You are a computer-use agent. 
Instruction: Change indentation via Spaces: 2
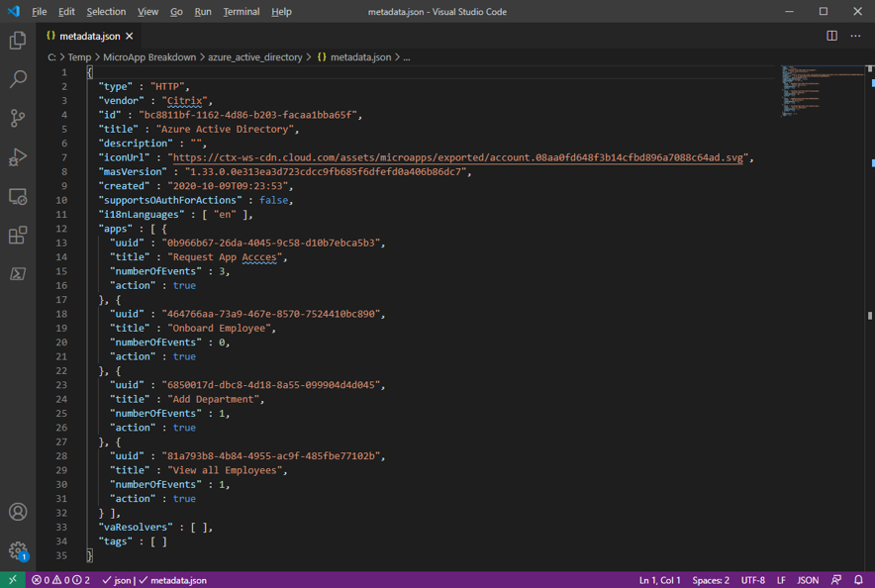click(x=711, y=580)
